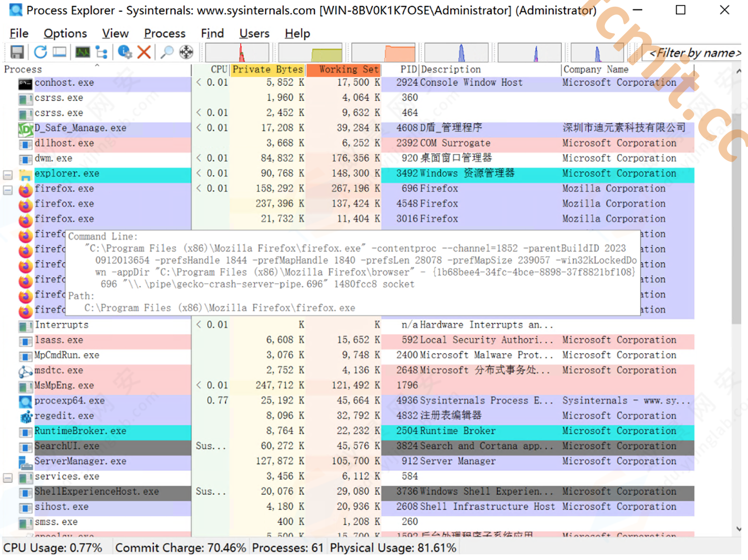Click the Processes: 61 status entry

pos(287,548)
